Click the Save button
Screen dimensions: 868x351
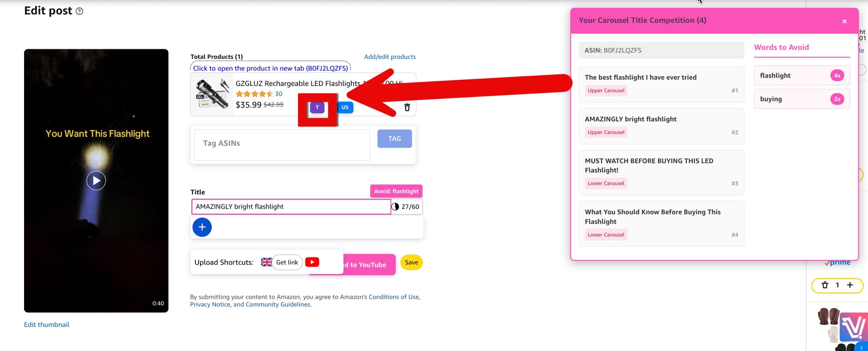pyautogui.click(x=411, y=262)
